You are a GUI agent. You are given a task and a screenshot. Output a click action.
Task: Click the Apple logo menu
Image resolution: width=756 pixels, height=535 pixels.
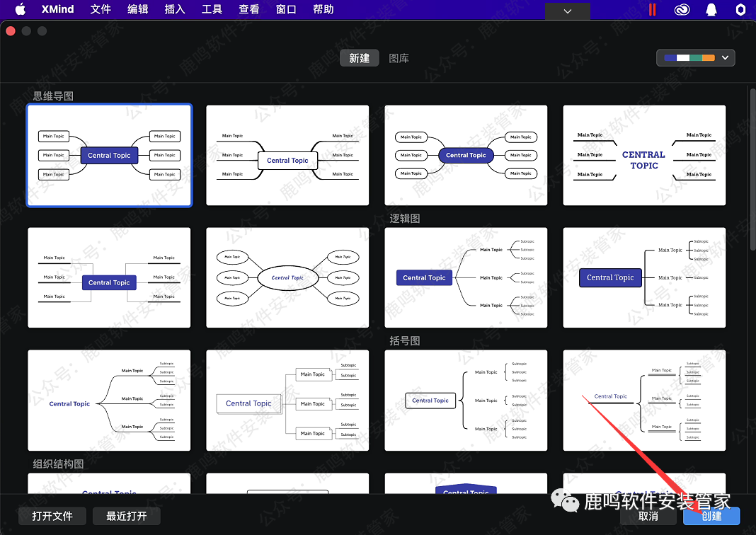[x=20, y=9]
